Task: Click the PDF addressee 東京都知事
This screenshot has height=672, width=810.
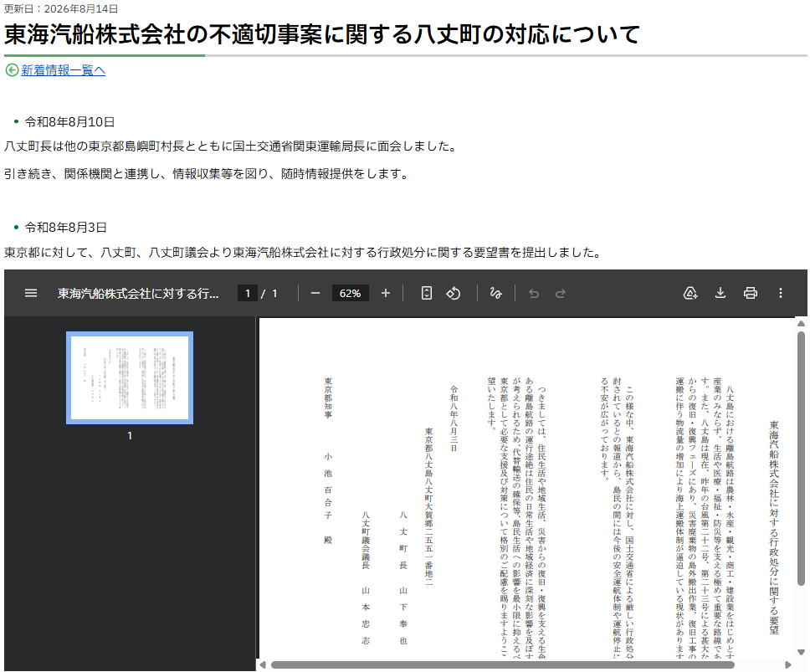Action: point(328,398)
